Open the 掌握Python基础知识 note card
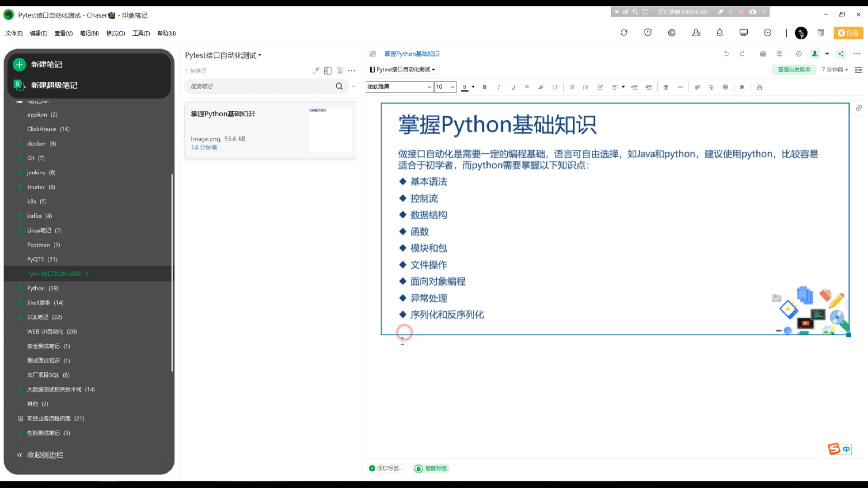The height and width of the screenshot is (488, 868). (x=270, y=130)
